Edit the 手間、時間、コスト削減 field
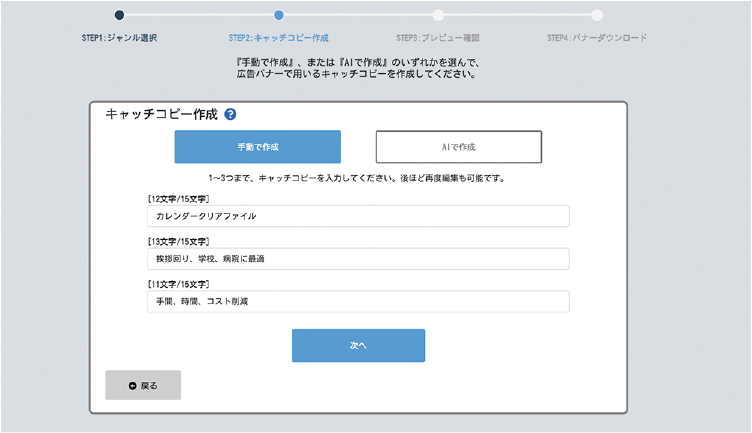 click(357, 301)
